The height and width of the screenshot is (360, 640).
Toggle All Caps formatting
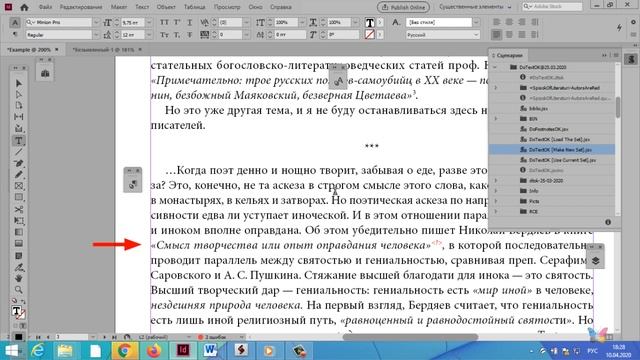pos(164,22)
